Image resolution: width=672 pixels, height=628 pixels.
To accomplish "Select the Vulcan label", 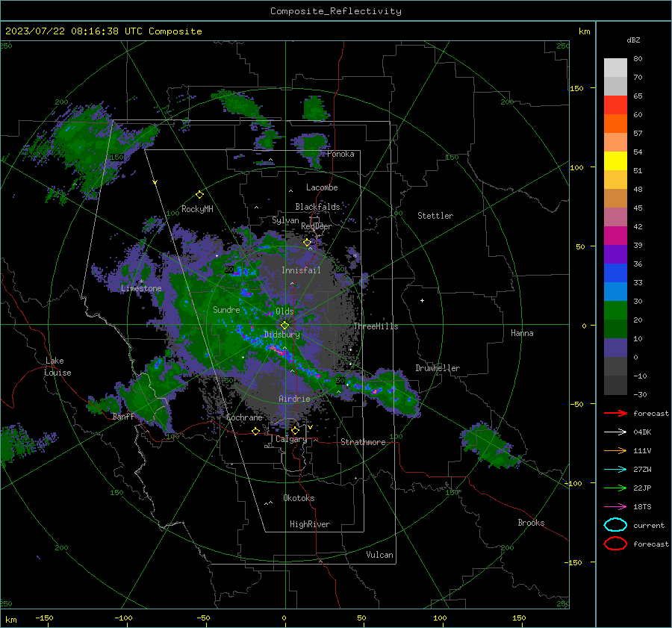I will (x=380, y=555).
